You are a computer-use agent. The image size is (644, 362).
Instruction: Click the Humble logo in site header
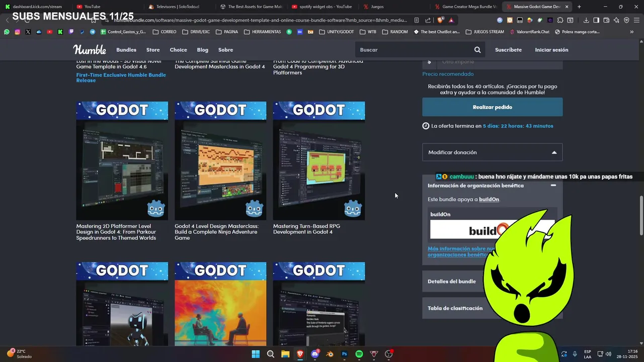coord(90,49)
